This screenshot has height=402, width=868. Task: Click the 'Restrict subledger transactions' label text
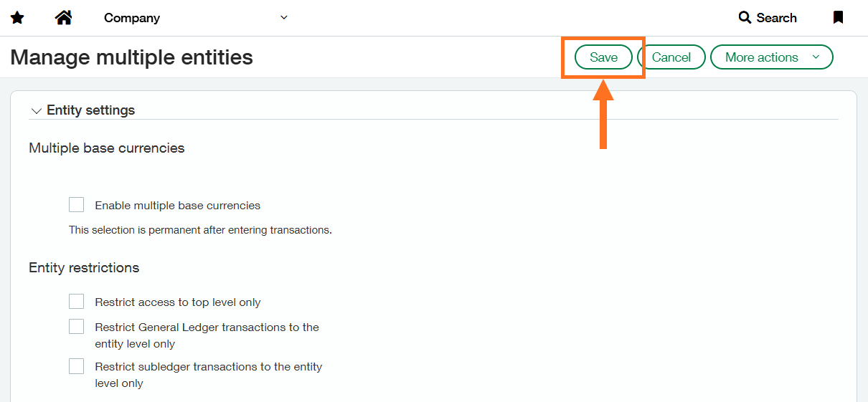[209, 375]
